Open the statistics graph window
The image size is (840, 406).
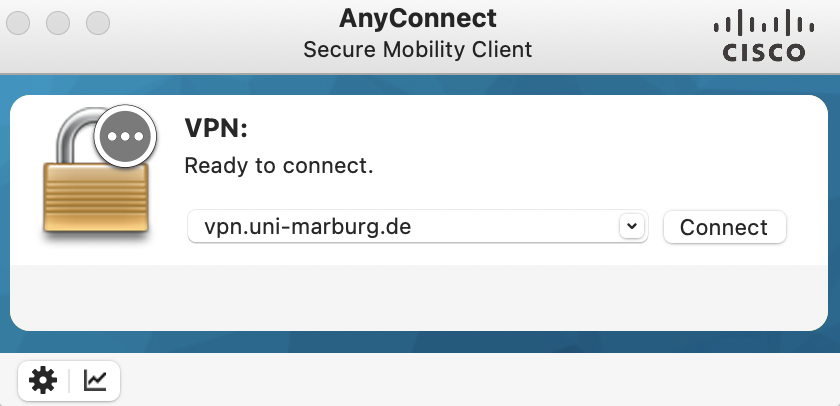[x=95, y=381]
